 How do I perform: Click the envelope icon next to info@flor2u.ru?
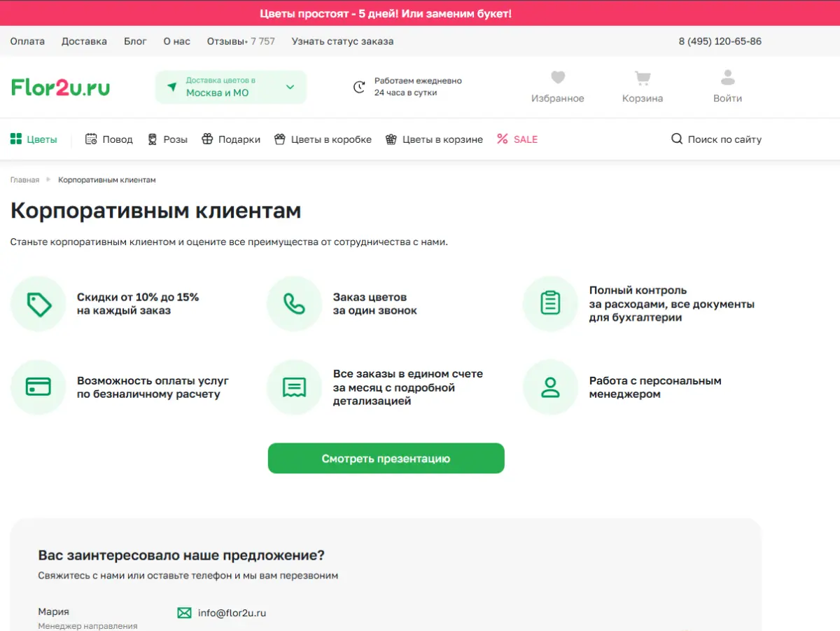click(x=184, y=613)
